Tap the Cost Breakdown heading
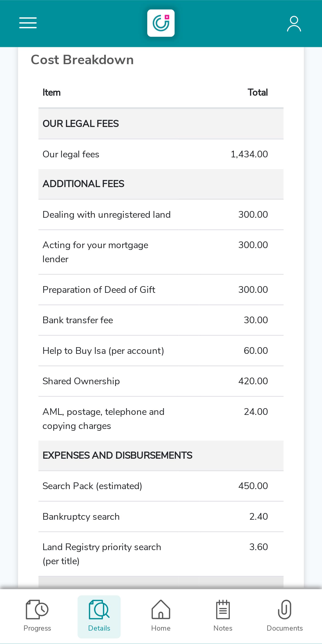The image size is (322, 644). pos(82,60)
